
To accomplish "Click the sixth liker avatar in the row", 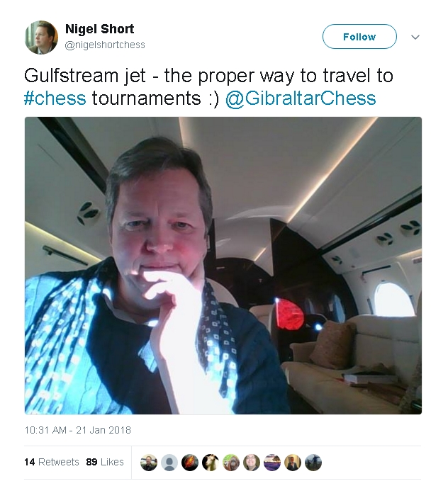I will 252,463.
